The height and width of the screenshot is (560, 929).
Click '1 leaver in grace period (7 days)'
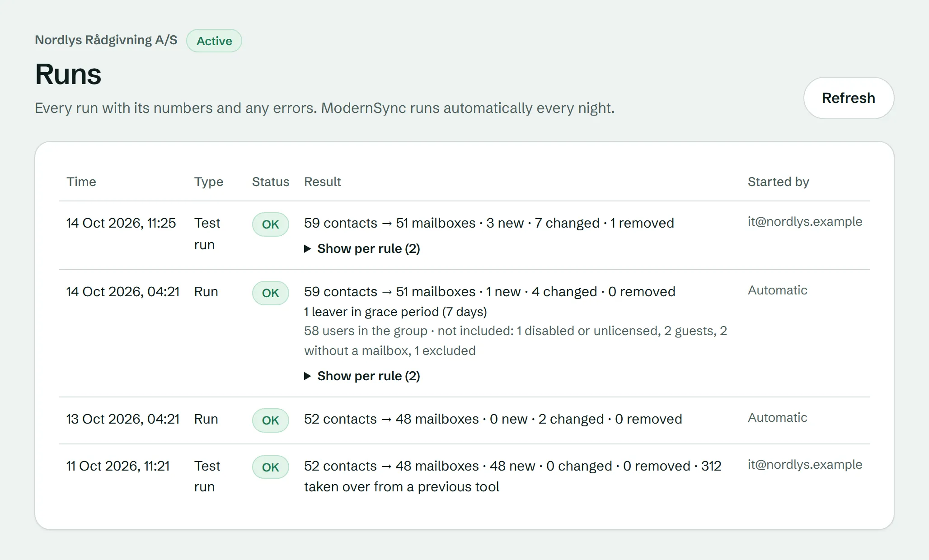pos(395,312)
